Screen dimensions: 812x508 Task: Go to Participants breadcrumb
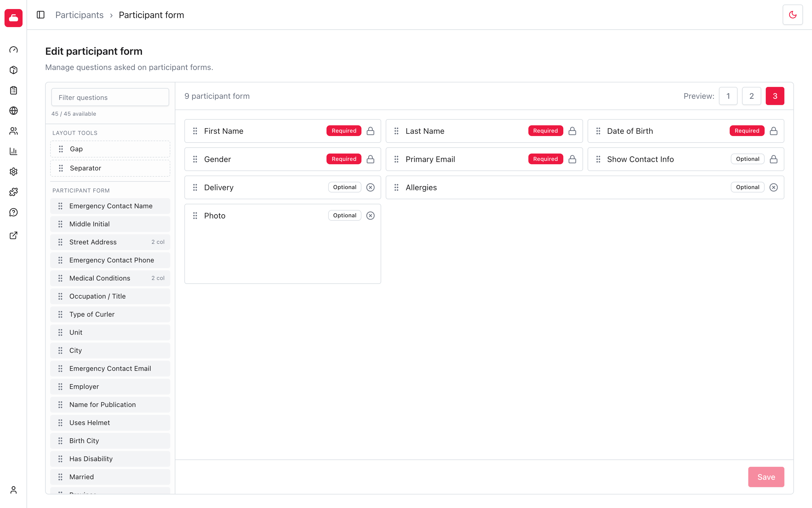point(80,15)
